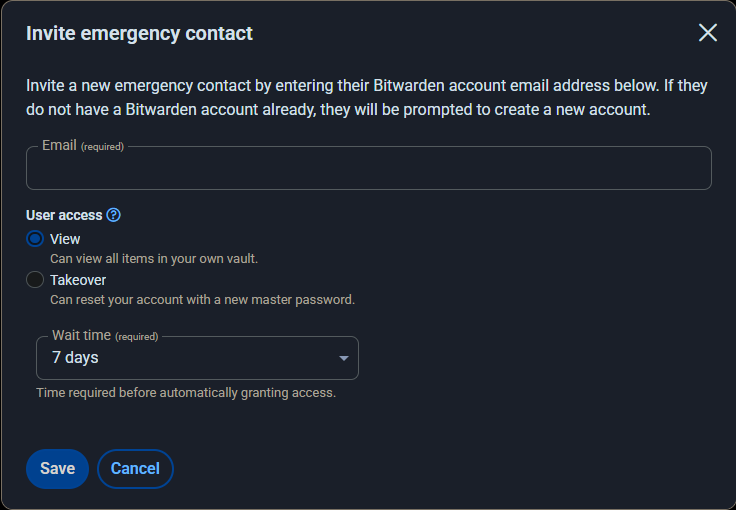Select the Takeover radio button

pyautogui.click(x=35, y=280)
